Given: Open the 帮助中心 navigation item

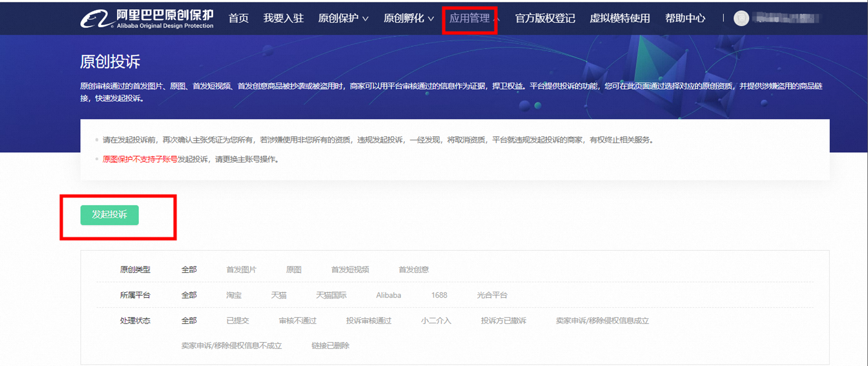Looking at the screenshot, I should point(685,18).
